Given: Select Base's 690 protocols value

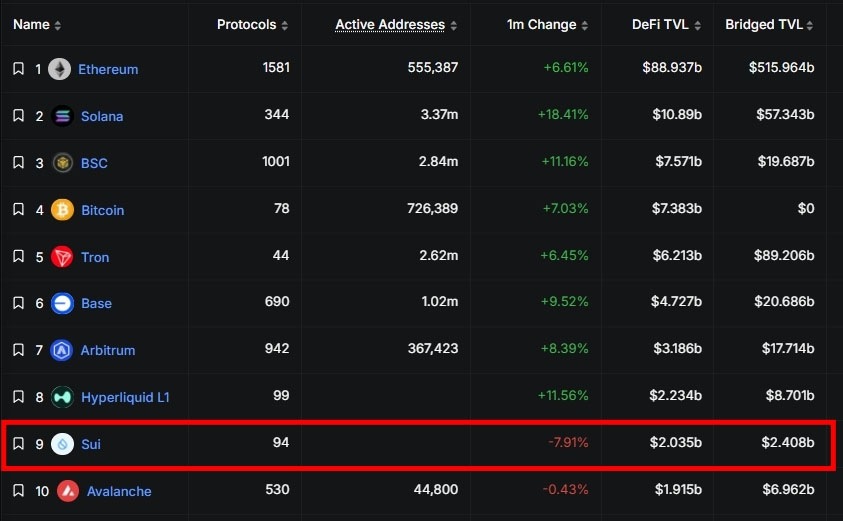Looking at the screenshot, I should (x=277, y=302).
